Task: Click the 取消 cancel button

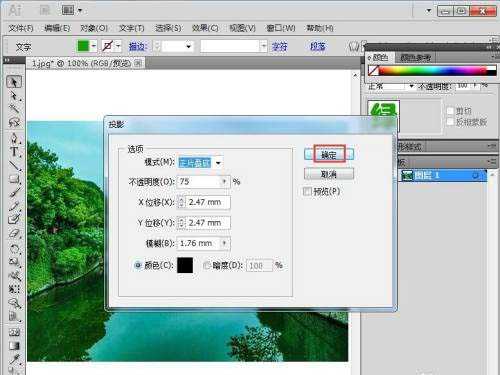Action: tap(329, 174)
